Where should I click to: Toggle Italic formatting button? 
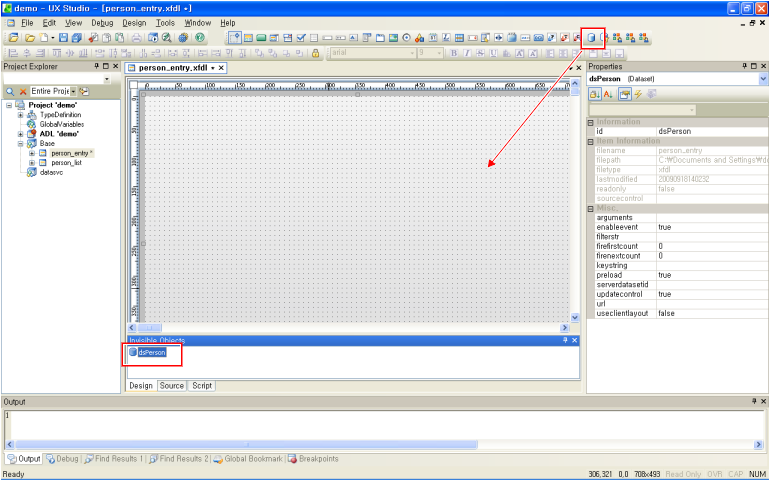[467, 52]
